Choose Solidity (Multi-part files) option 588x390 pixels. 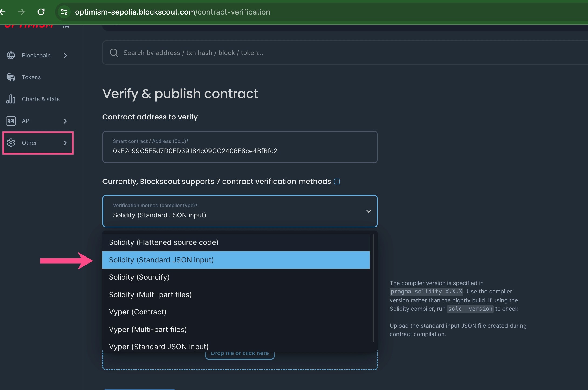(236, 295)
